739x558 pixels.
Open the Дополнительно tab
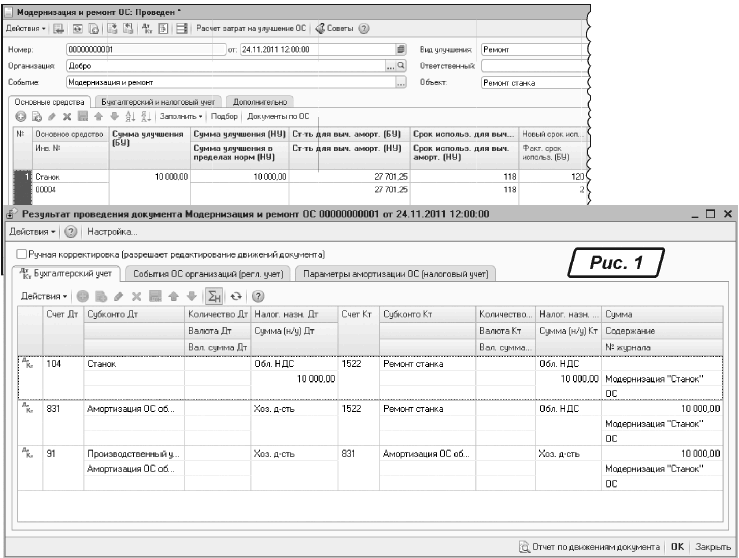point(261,101)
